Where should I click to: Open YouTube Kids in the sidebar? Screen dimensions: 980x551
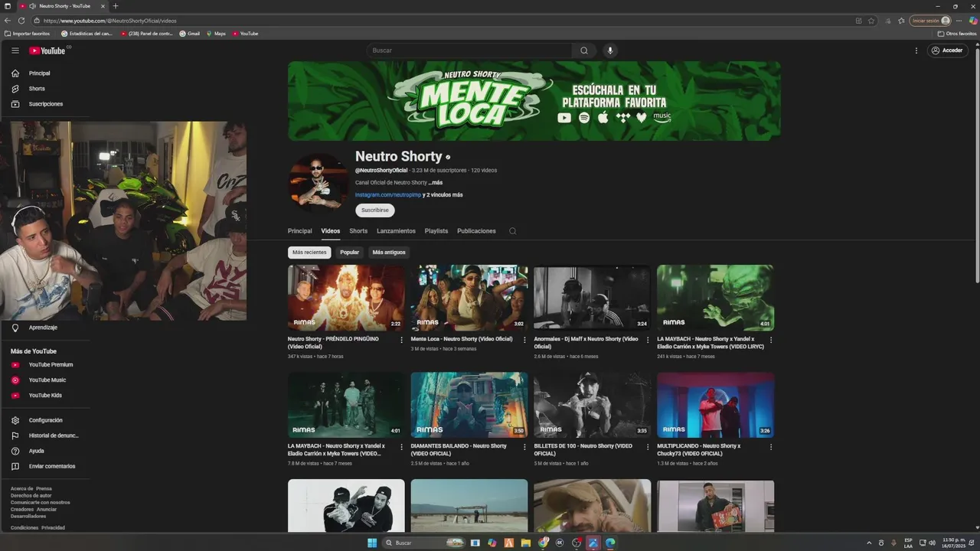(46, 396)
